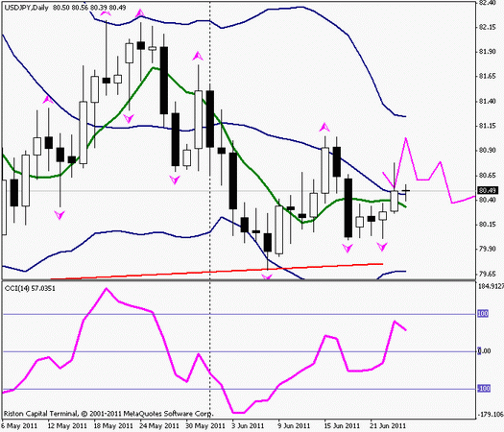Click the 30 May 2011 date label
504x432 pixels.
point(205,426)
